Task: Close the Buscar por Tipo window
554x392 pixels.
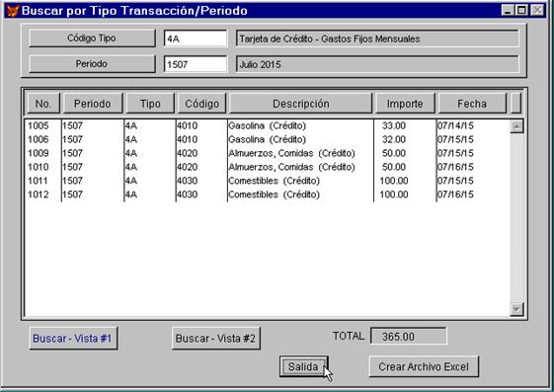Action: pyautogui.click(x=537, y=10)
